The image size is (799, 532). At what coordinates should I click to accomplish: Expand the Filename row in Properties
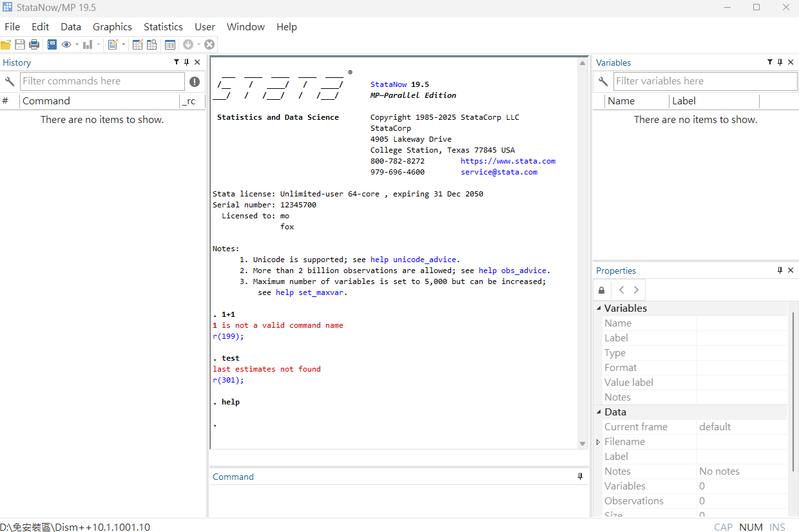click(599, 442)
